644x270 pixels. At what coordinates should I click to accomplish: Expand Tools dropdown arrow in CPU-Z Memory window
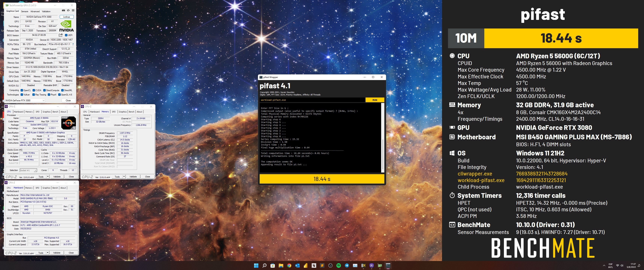124,177
